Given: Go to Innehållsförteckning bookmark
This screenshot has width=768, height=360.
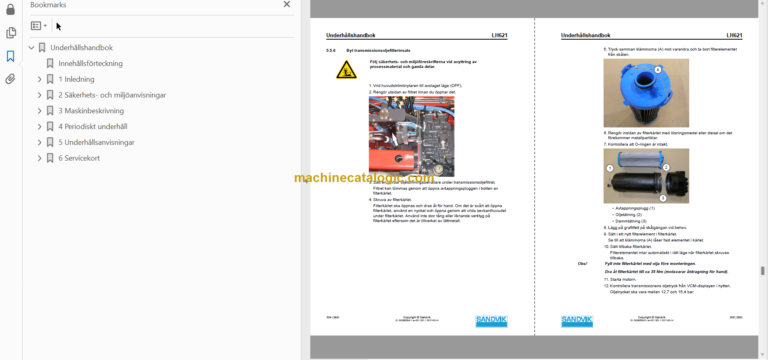Looking at the screenshot, I should pos(91,63).
